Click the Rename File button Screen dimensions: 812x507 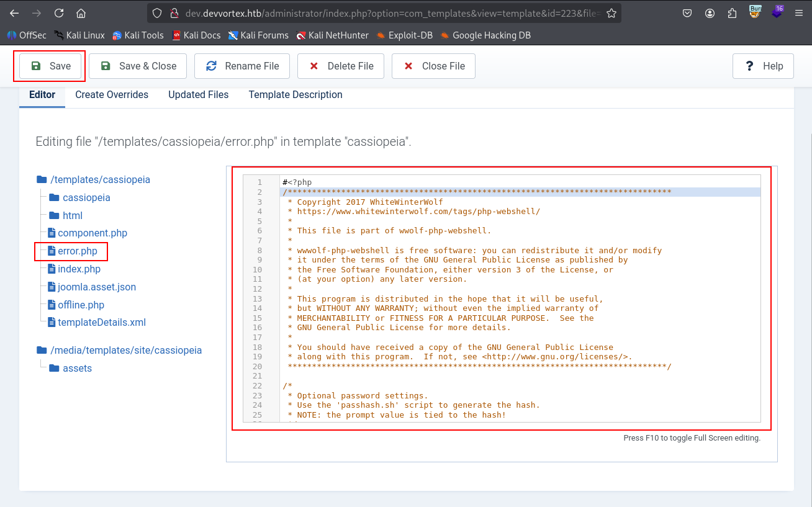[x=242, y=66]
